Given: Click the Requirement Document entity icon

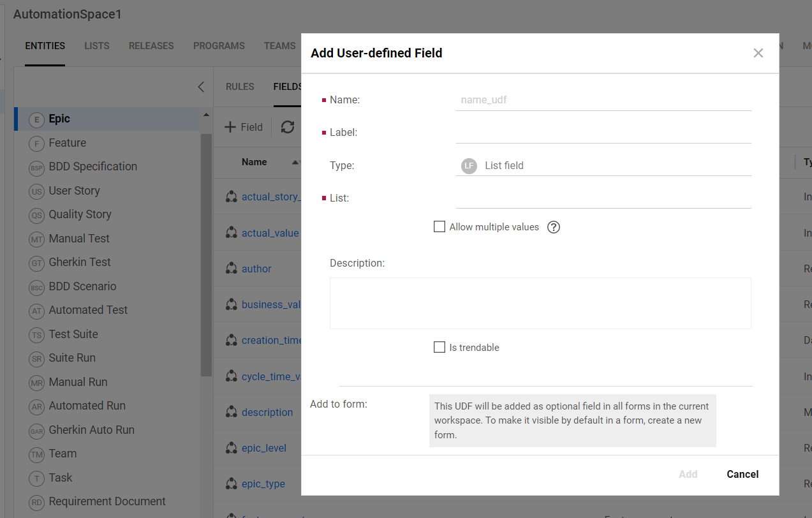Looking at the screenshot, I should click(x=37, y=502).
